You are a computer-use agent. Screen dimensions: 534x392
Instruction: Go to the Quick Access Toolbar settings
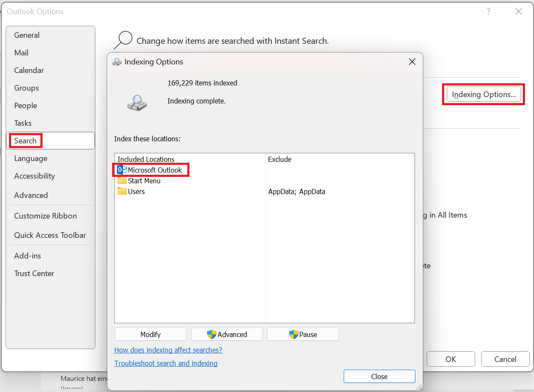tap(50, 235)
